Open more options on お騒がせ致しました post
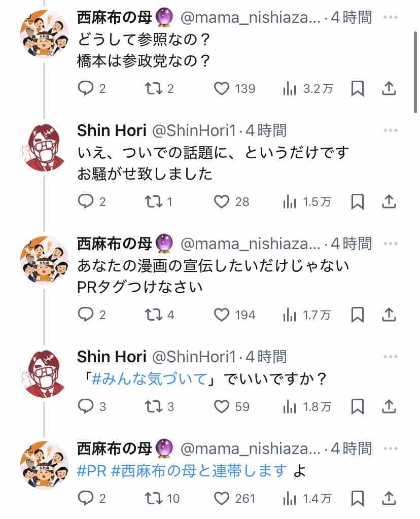Viewport: 420px width, 519px height. (x=390, y=130)
